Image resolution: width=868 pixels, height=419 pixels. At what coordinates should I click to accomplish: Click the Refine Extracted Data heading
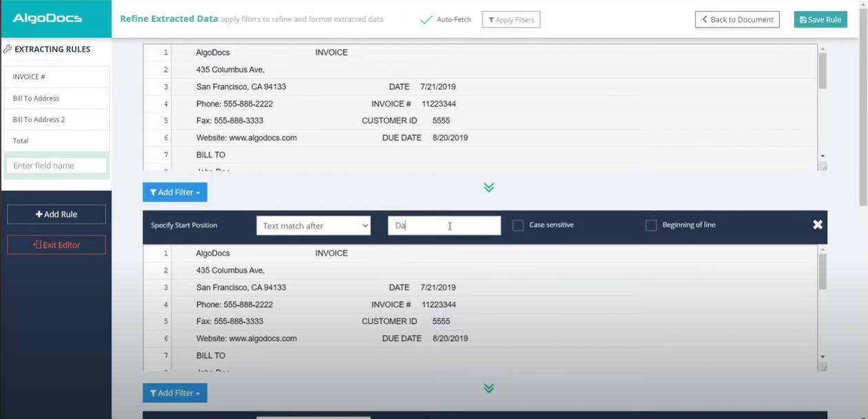click(x=169, y=19)
